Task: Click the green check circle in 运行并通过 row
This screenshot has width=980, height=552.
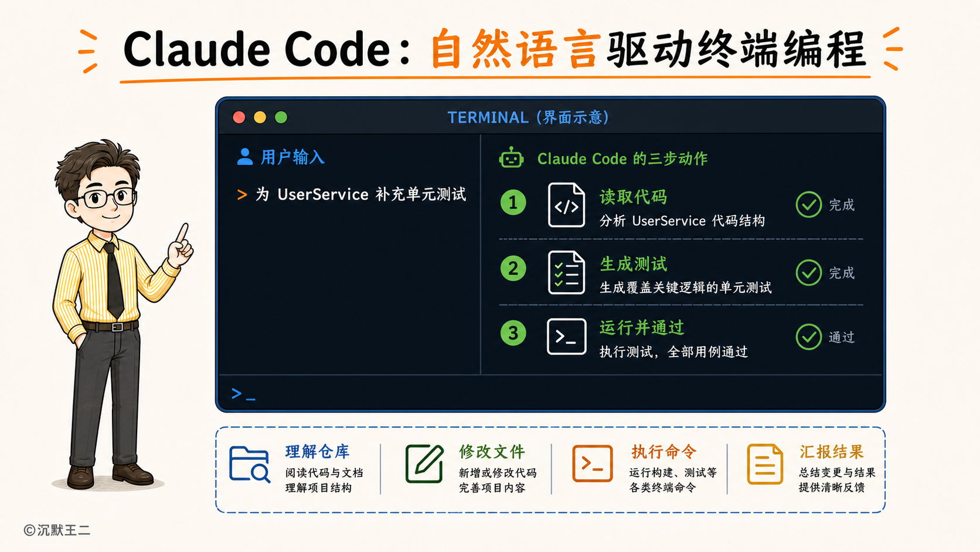Action: pos(809,337)
